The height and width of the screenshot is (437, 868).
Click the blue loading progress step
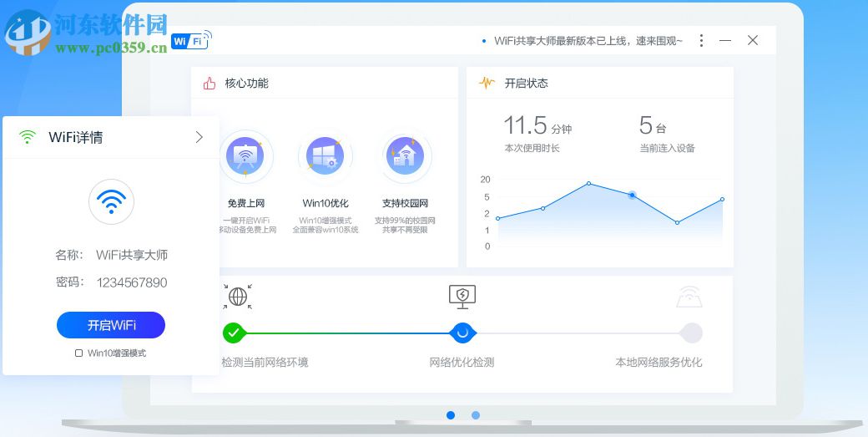pos(462,333)
